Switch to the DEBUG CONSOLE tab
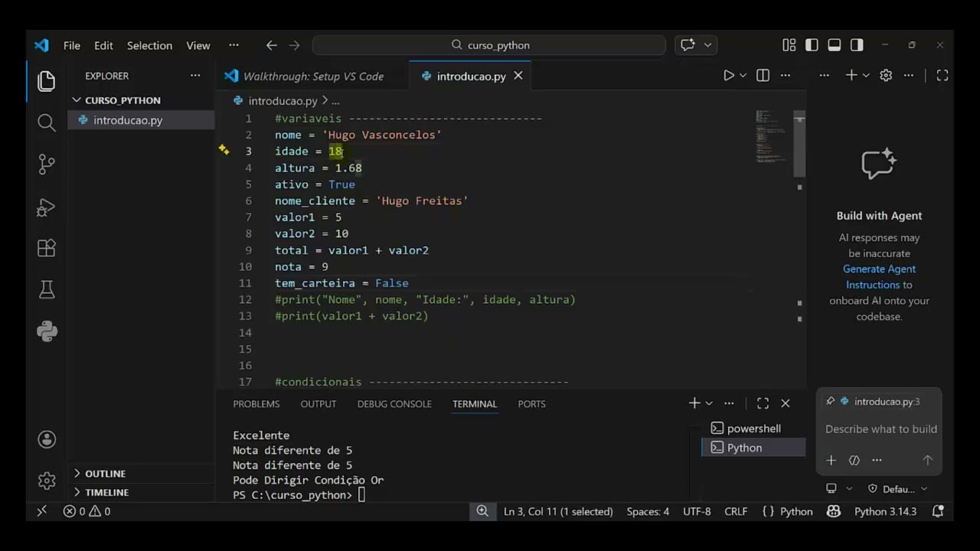 click(x=394, y=403)
